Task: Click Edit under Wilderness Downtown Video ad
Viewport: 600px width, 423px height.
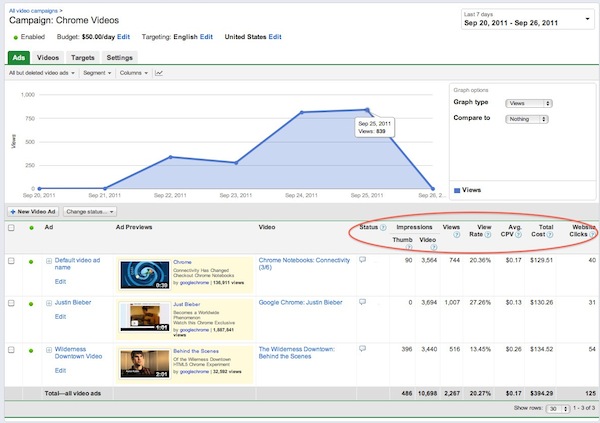Action: pos(60,371)
